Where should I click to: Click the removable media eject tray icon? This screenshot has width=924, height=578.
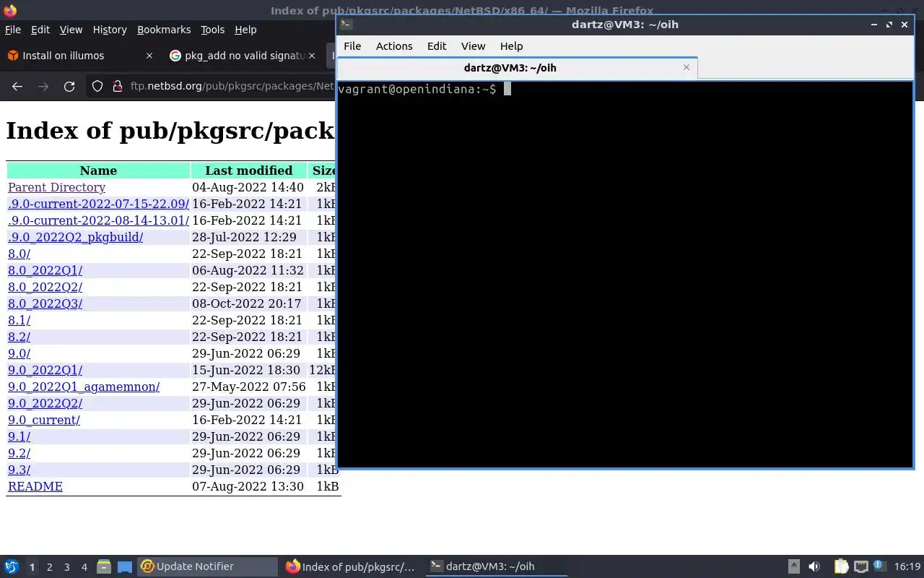pyautogui.click(x=793, y=566)
